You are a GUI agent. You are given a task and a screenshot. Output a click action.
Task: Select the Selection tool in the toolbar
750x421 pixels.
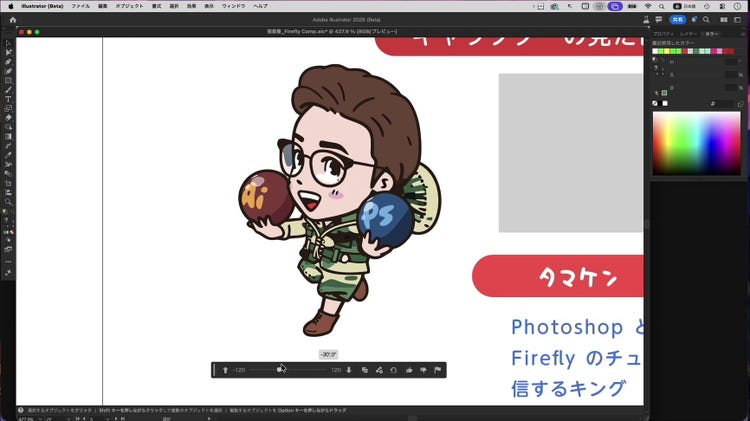coord(8,44)
